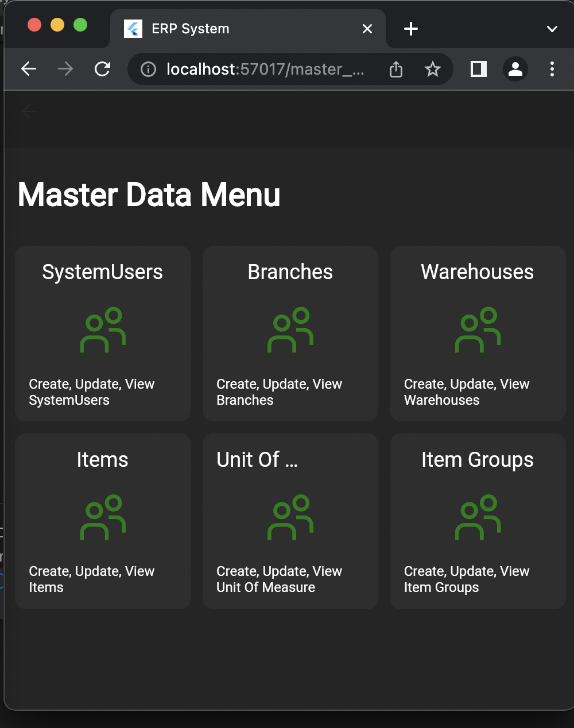Click the browser forward arrow
The height and width of the screenshot is (728, 574).
click(65, 69)
